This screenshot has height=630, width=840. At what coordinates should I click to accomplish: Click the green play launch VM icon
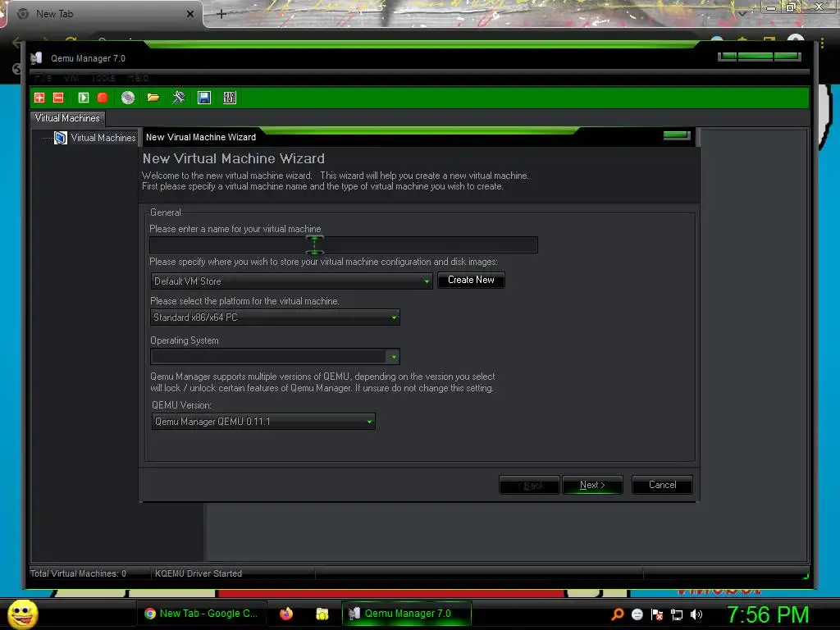(83, 98)
